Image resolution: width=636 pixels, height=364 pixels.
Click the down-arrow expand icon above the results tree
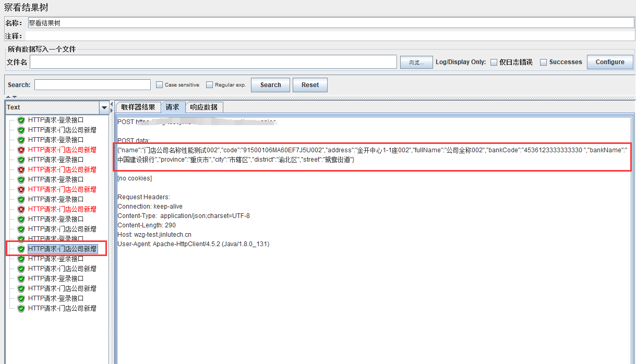[x=15, y=97]
